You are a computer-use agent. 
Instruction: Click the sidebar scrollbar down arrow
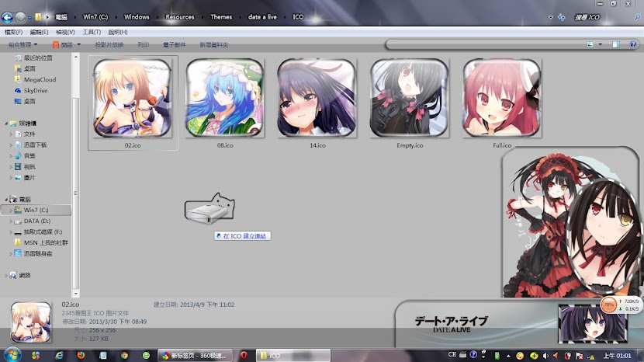point(75,294)
